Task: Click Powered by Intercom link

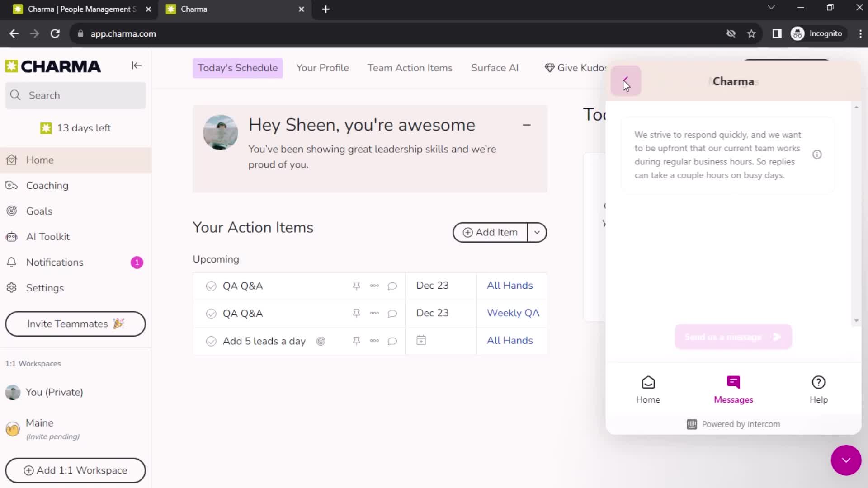Action: coord(733,424)
